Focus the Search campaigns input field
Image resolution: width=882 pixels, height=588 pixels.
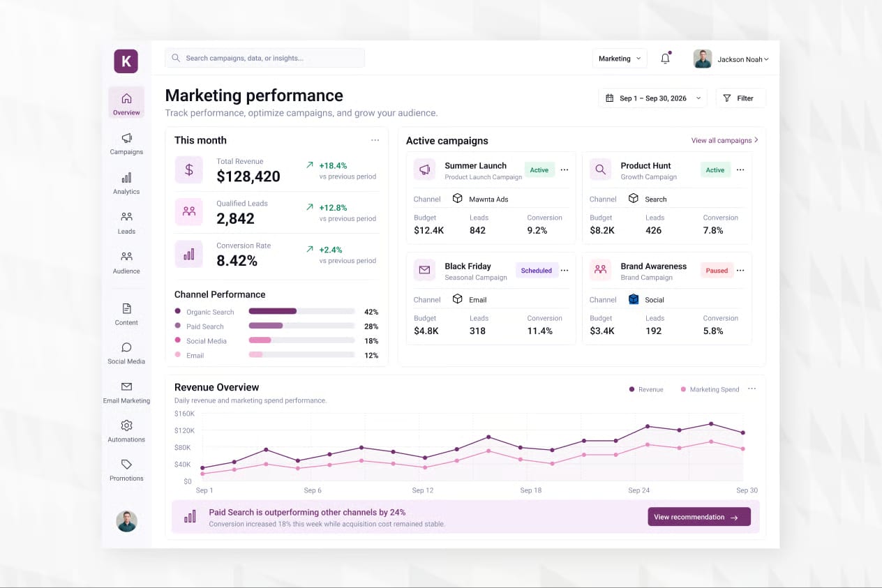[264, 58]
